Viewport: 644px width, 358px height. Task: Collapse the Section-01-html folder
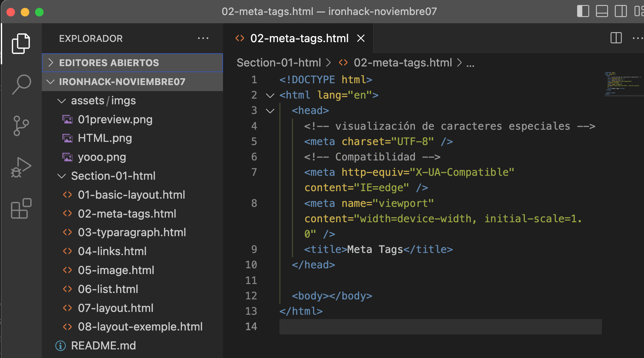pyautogui.click(x=61, y=176)
